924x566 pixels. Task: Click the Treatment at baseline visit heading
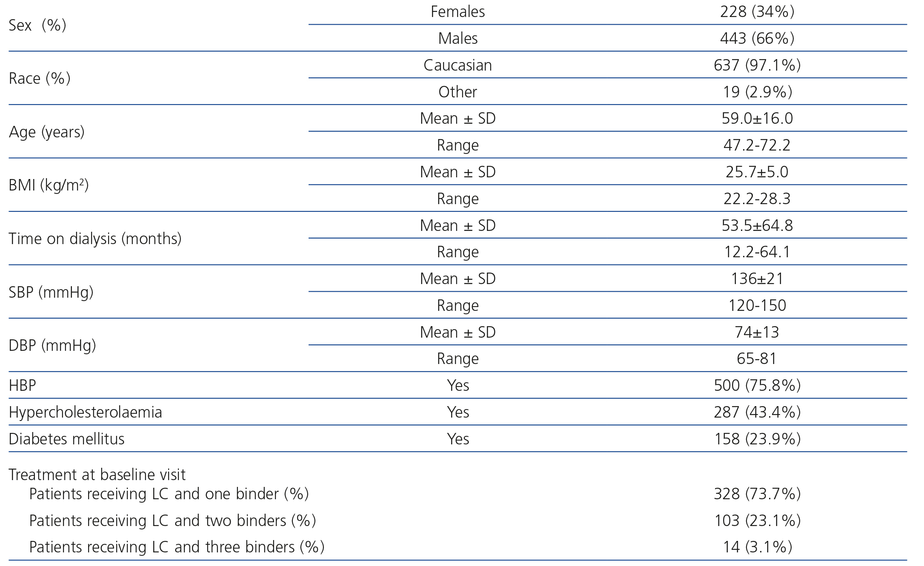point(97,475)
